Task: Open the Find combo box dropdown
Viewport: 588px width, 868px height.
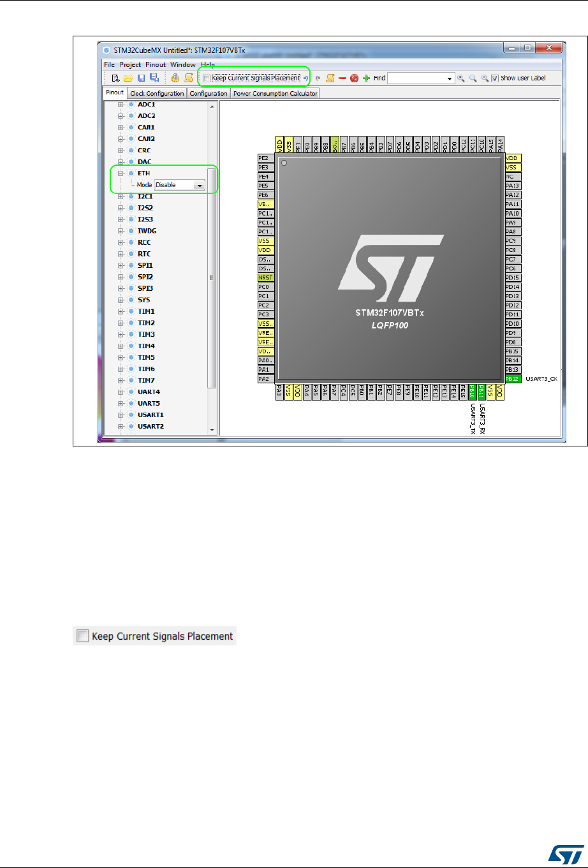Action: pos(450,78)
